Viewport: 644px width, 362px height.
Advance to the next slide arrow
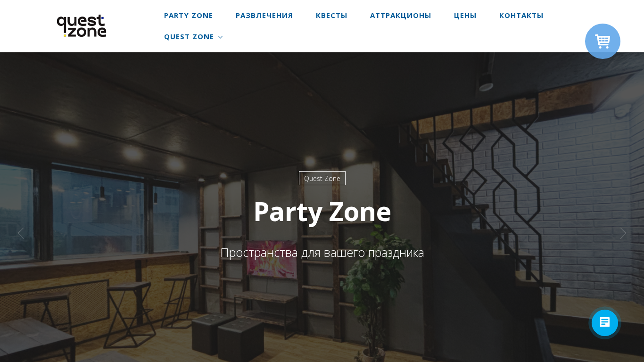click(x=623, y=233)
